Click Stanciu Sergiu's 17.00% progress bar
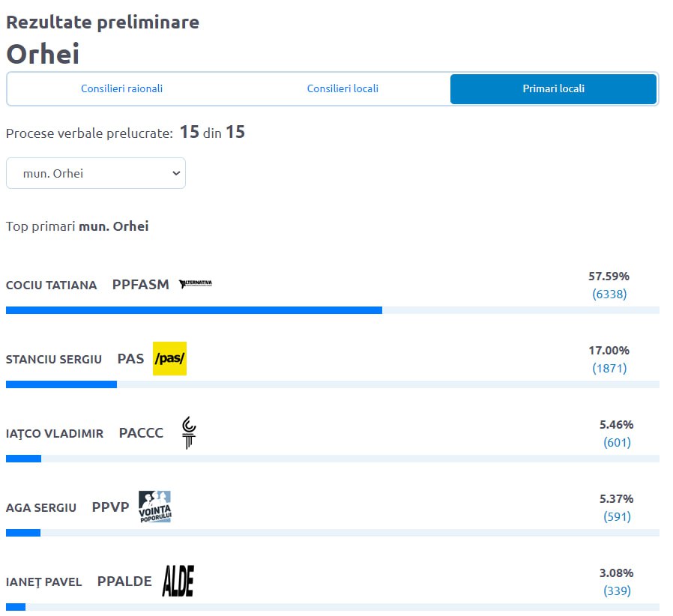673x616 pixels. point(333,384)
